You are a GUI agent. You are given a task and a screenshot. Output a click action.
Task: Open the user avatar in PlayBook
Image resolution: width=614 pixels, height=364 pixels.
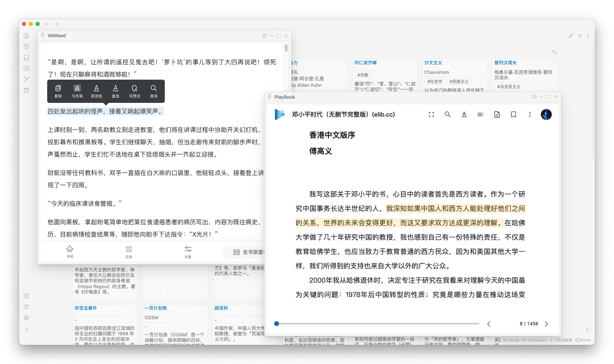546,114
